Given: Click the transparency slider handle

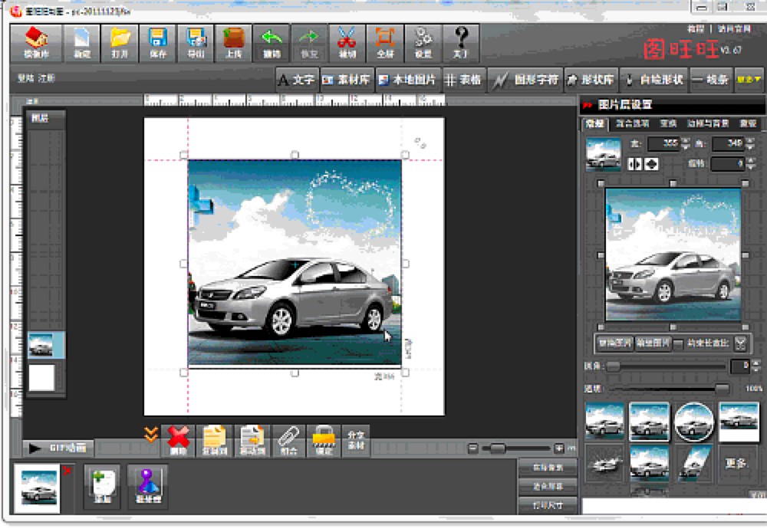Looking at the screenshot, I should coord(722,389).
